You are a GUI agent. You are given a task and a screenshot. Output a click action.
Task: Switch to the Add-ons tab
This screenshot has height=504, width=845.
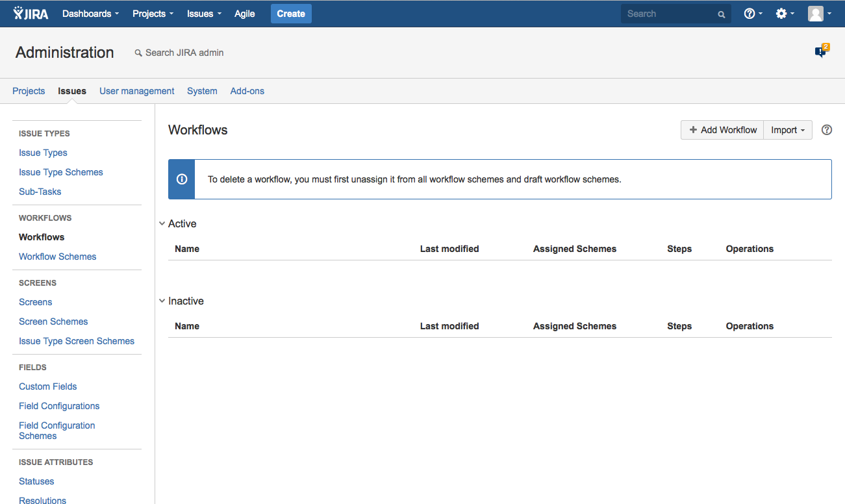click(247, 91)
